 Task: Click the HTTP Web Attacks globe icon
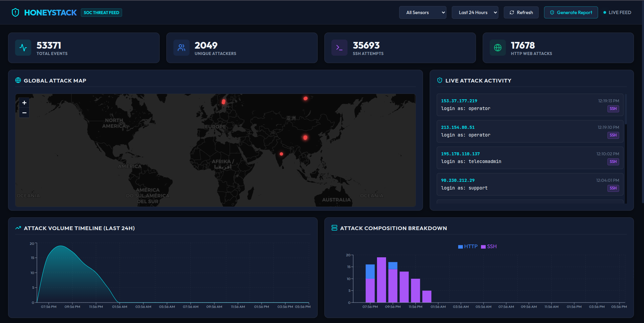tap(498, 48)
